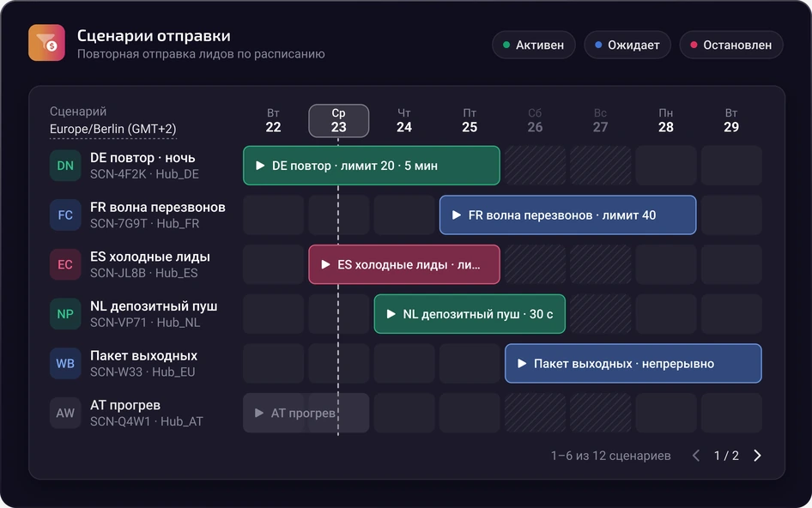The height and width of the screenshot is (508, 812).
Task: Click the SCN-VP71 · Hub_NL identifier
Action: tap(145, 322)
